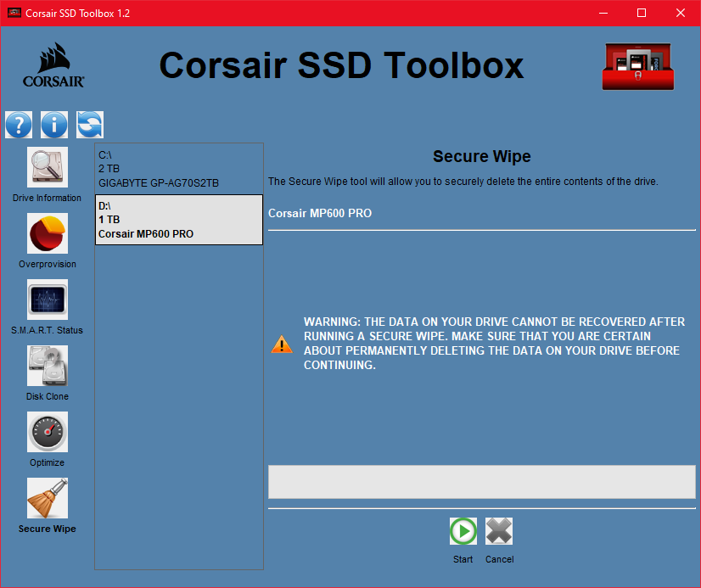Click the Optimize label

coord(47,462)
